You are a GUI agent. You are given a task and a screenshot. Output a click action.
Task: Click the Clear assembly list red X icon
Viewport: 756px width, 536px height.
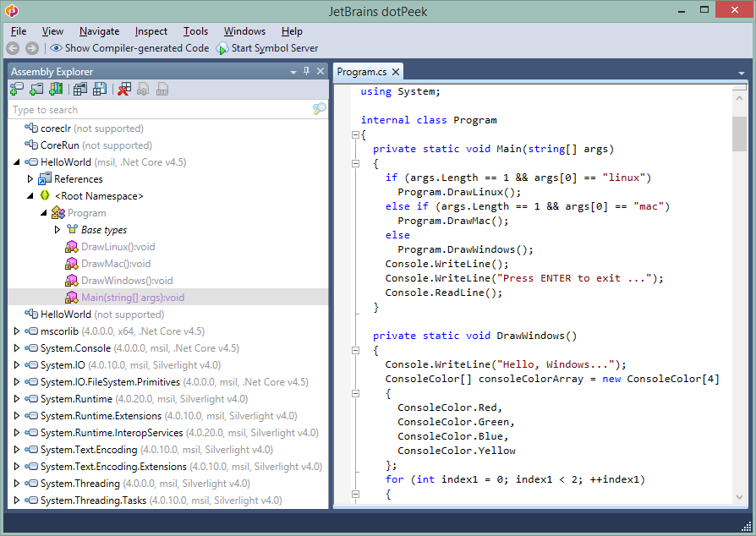coord(124,89)
